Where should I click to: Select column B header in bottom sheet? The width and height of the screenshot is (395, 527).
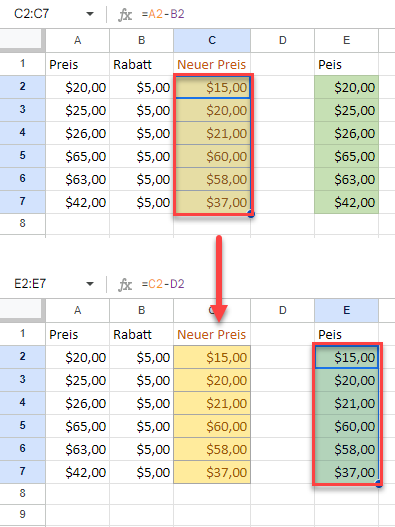pyautogui.click(x=142, y=311)
